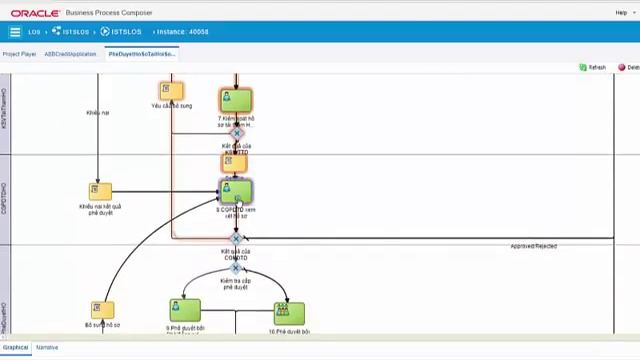Screen dimensions: 640x360
Task: Click the Delete button
Action: click(x=629, y=67)
